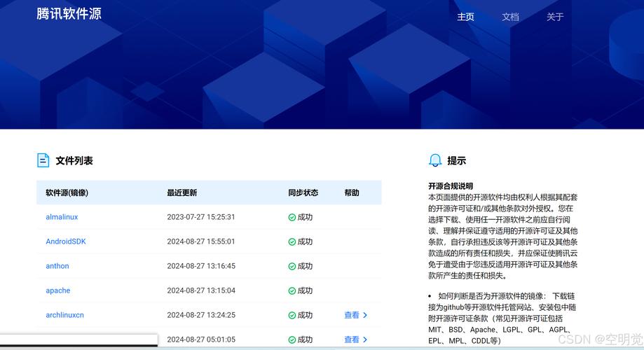Click the 文件列表 section heading
644x350 pixels.
pos(74,160)
